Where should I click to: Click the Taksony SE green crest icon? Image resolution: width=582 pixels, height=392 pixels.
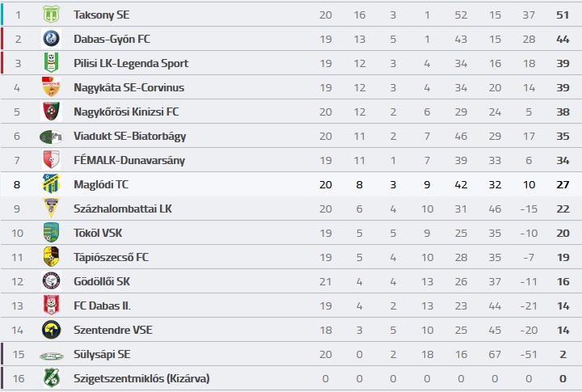pyautogui.click(x=51, y=15)
